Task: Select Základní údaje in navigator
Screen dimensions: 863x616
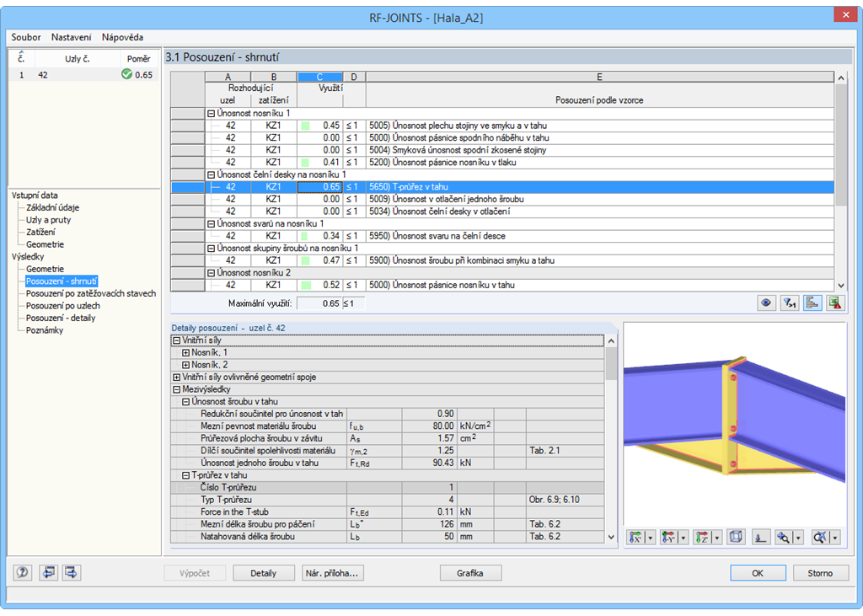Action: [53, 207]
